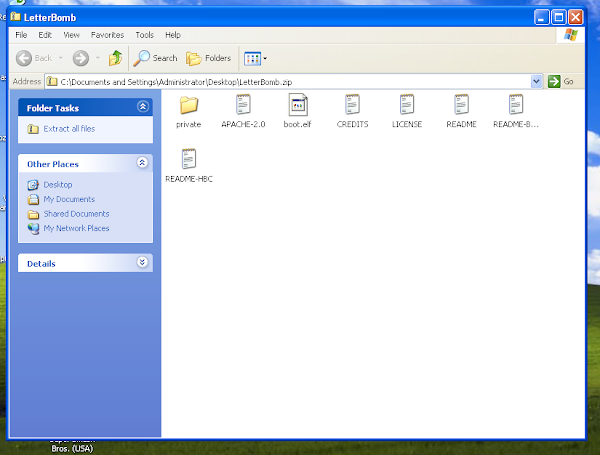Click the Go button
Viewport: 600px width, 455px height.
coord(561,82)
